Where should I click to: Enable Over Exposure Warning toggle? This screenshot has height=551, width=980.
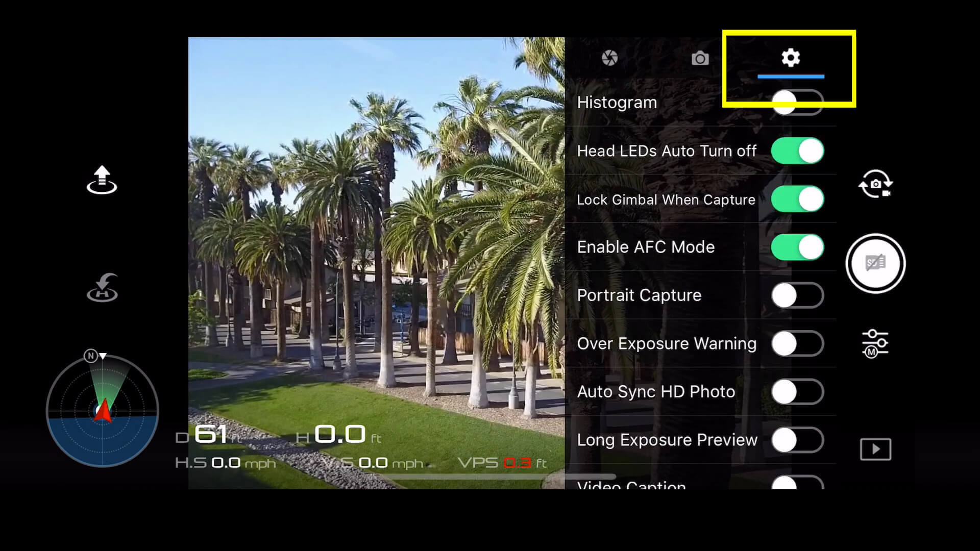798,343
